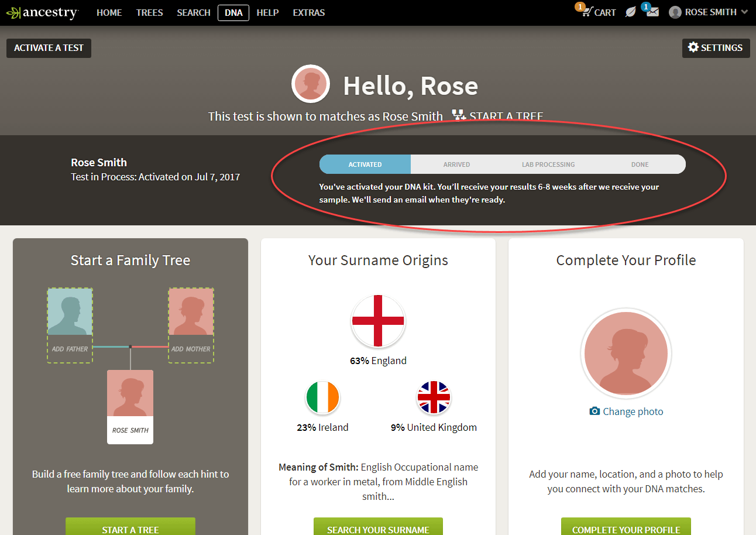Select the DNA menu item

(x=233, y=12)
